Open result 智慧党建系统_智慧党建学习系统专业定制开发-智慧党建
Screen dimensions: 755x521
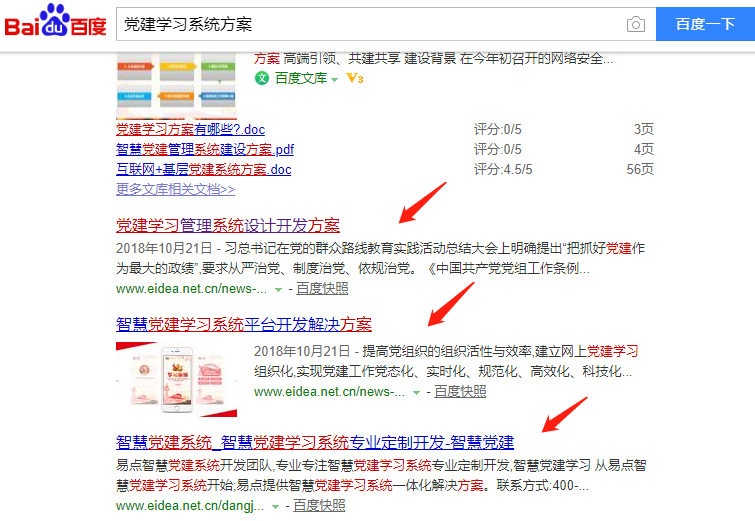tap(315, 442)
